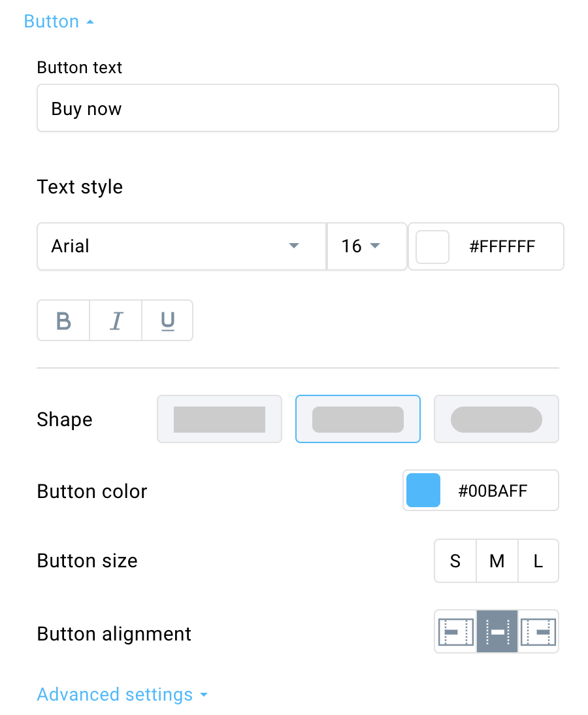Set button size to S
Viewport: 588px width, 715px height.
point(455,561)
